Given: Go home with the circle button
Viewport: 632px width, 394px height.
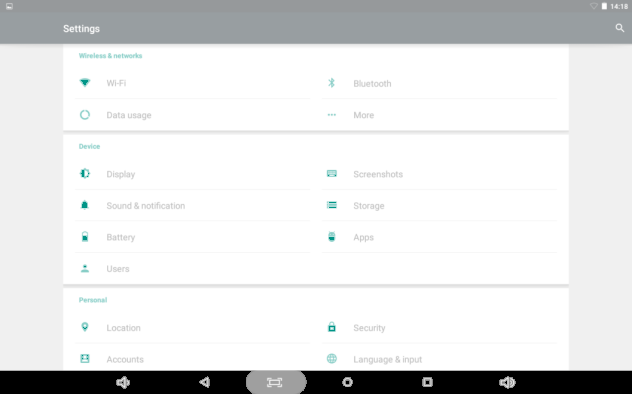Looking at the screenshot, I should tap(347, 382).
